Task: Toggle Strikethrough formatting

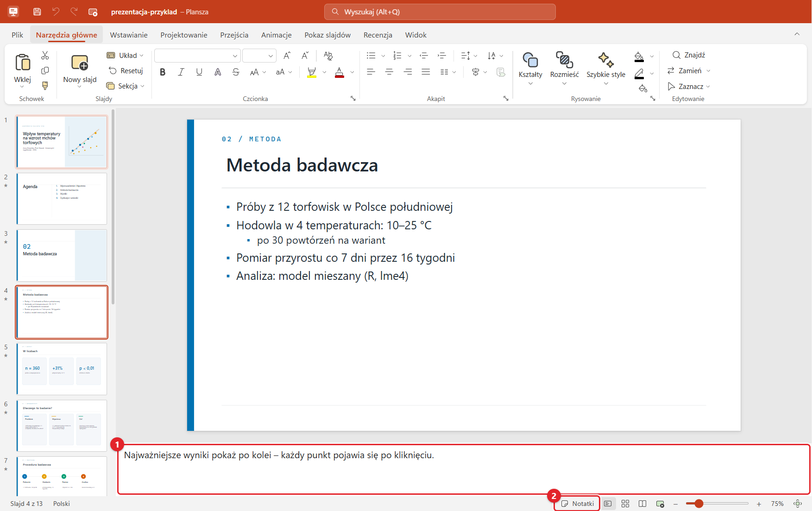Action: 236,72
